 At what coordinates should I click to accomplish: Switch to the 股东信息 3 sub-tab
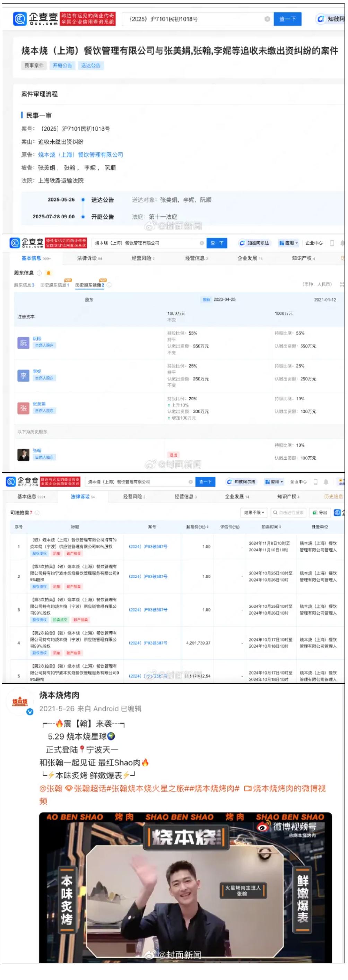[24, 285]
